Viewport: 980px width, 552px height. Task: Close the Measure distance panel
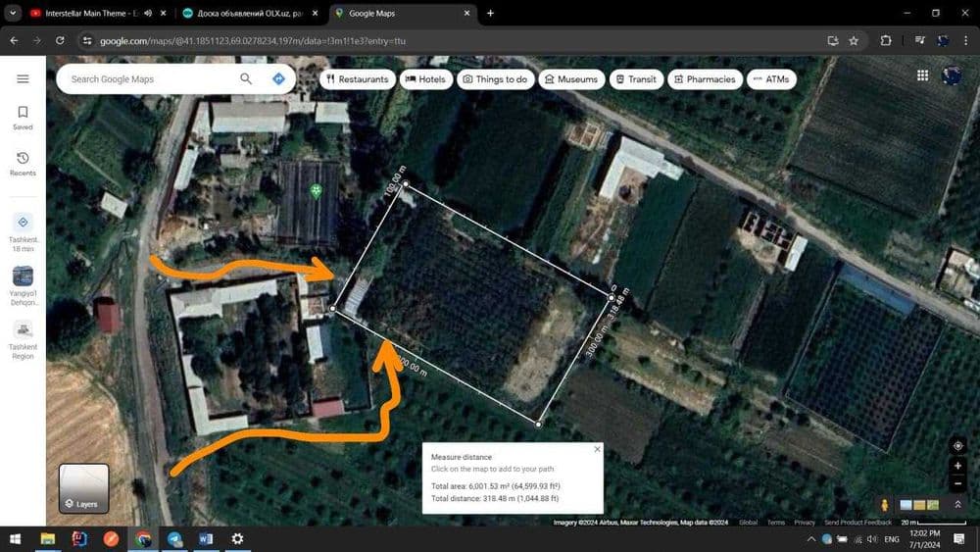597,449
